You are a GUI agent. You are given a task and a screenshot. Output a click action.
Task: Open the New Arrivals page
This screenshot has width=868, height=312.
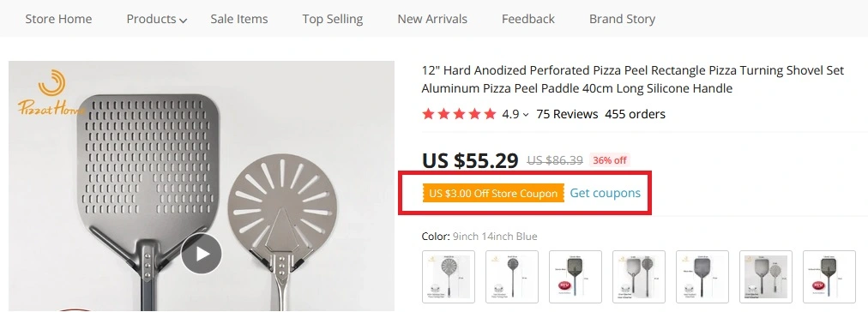click(432, 19)
